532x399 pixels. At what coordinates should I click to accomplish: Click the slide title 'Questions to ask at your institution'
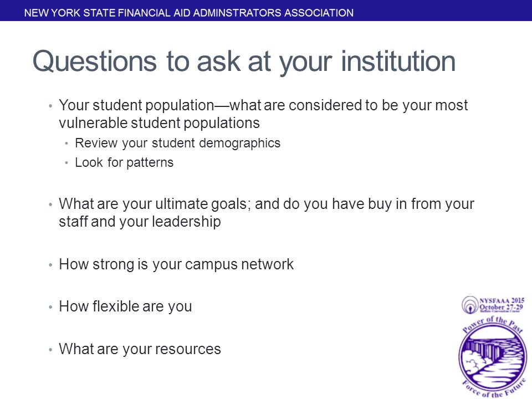[x=244, y=62]
